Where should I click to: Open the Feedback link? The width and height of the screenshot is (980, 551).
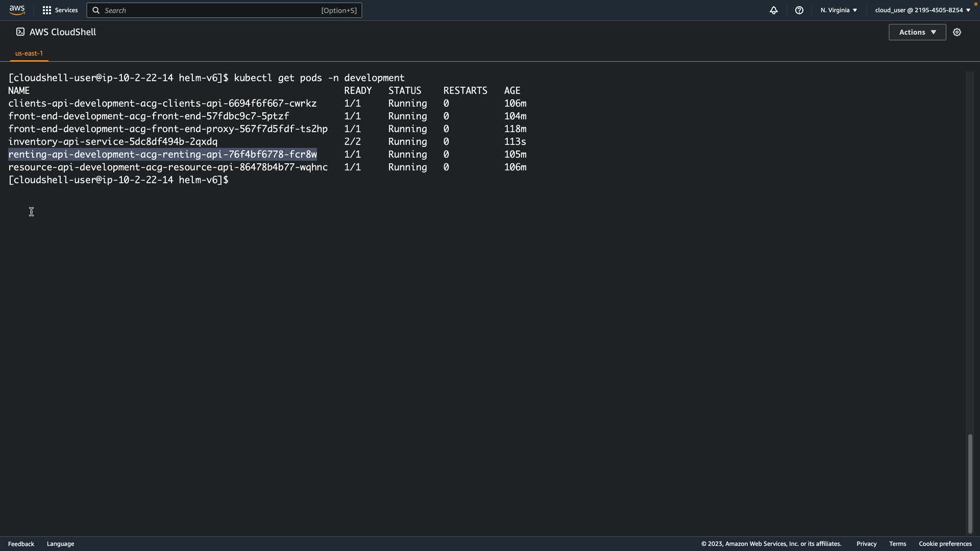[21, 544]
